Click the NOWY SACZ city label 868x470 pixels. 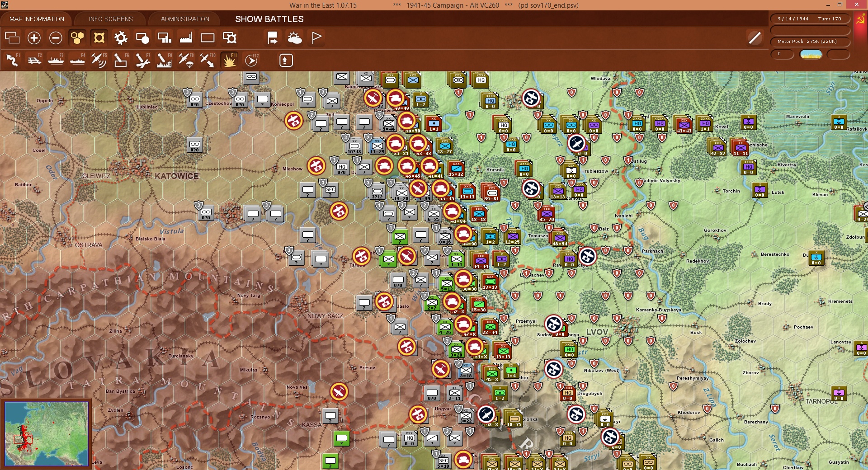pos(325,316)
